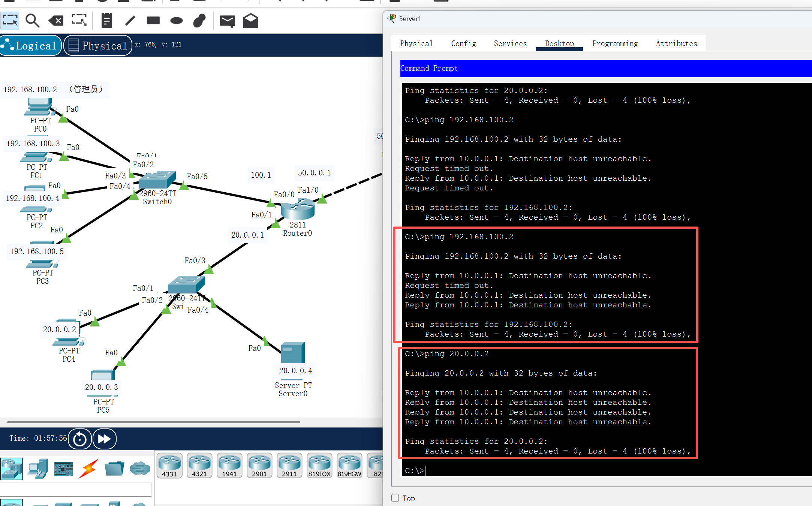This screenshot has height=506, width=812.
Task: Choose the Place Note tool
Action: 107,21
